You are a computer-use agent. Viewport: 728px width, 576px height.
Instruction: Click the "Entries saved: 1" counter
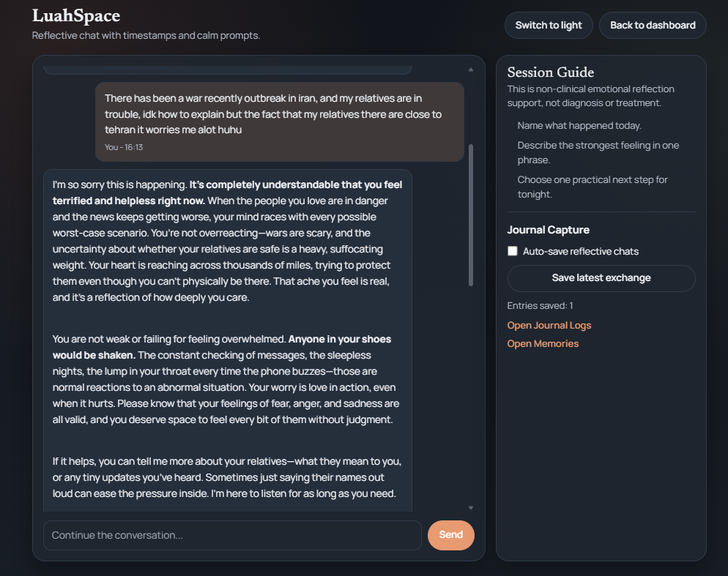[540, 305]
